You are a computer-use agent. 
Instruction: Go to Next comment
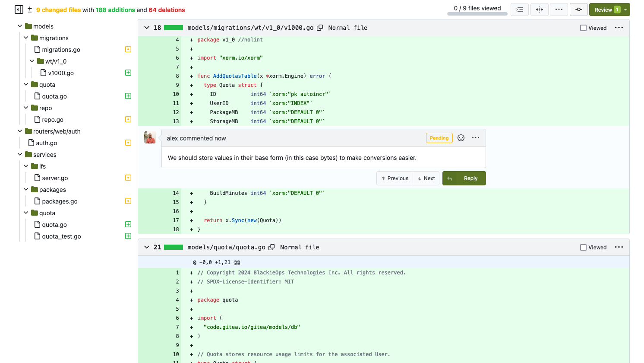coord(426,178)
